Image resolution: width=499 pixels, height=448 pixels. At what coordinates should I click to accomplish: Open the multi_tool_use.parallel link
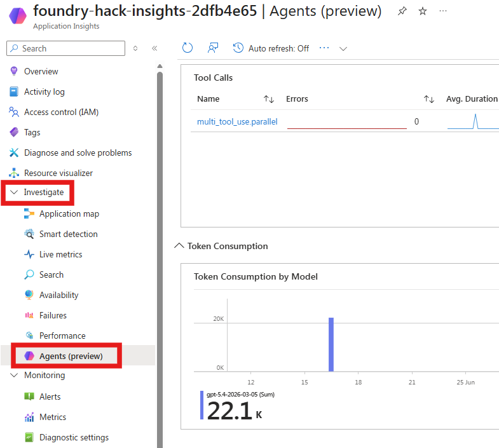237,121
